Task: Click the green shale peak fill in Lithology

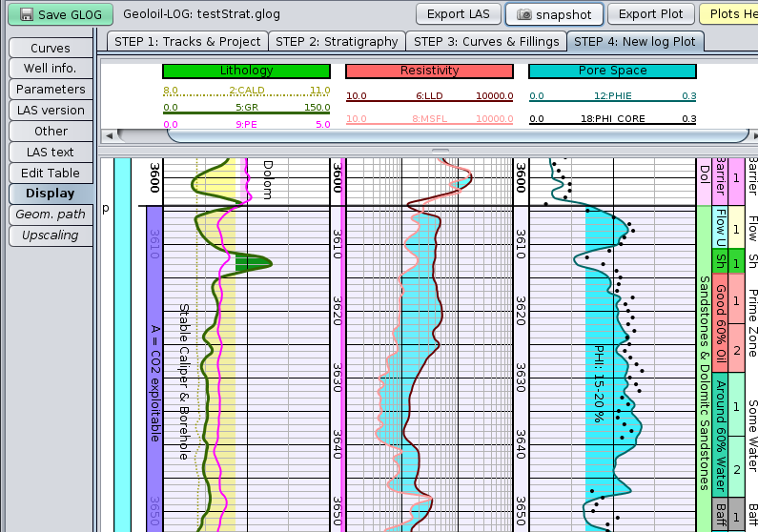Action: pos(252,263)
